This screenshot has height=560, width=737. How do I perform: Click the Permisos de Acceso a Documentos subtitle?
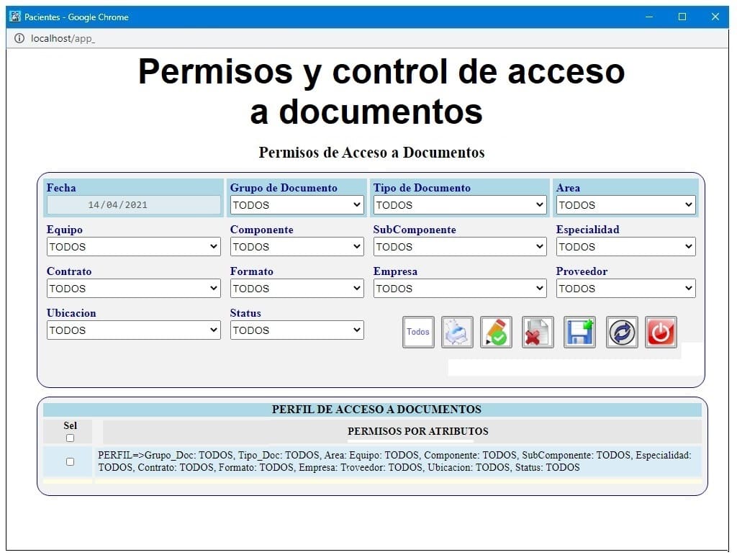372,153
